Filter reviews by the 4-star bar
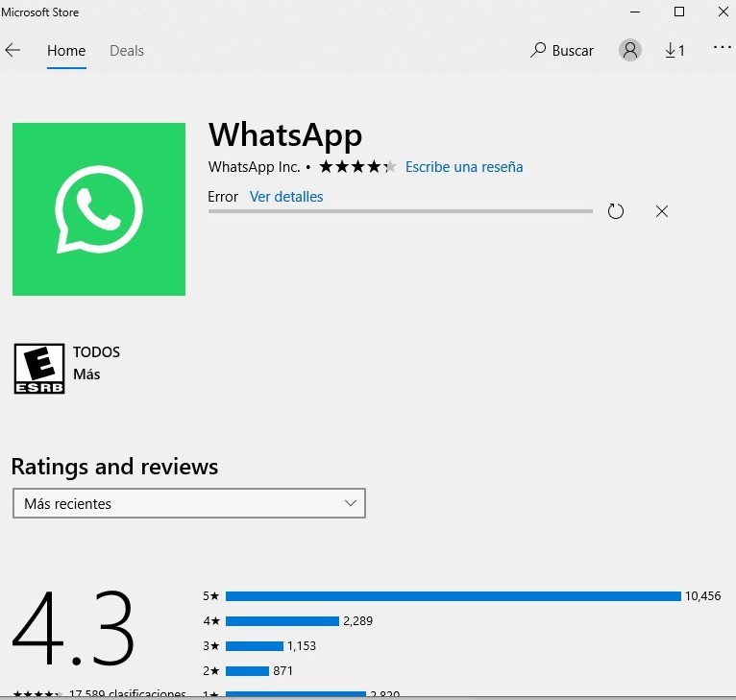The image size is (736, 700). pos(282,621)
